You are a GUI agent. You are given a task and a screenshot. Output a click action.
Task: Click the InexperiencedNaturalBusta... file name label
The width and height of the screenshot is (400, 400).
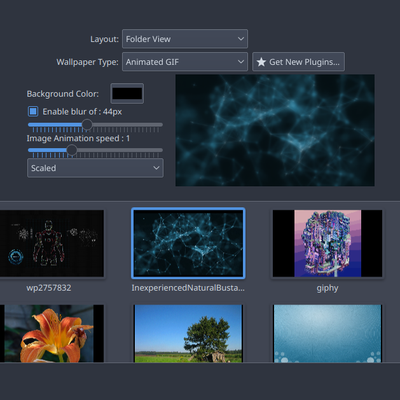click(x=188, y=288)
